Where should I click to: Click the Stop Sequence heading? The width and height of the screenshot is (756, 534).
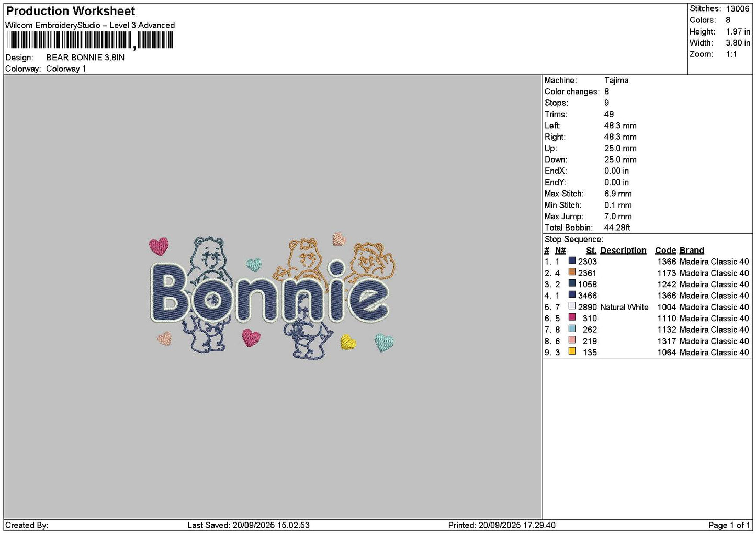[x=574, y=240]
